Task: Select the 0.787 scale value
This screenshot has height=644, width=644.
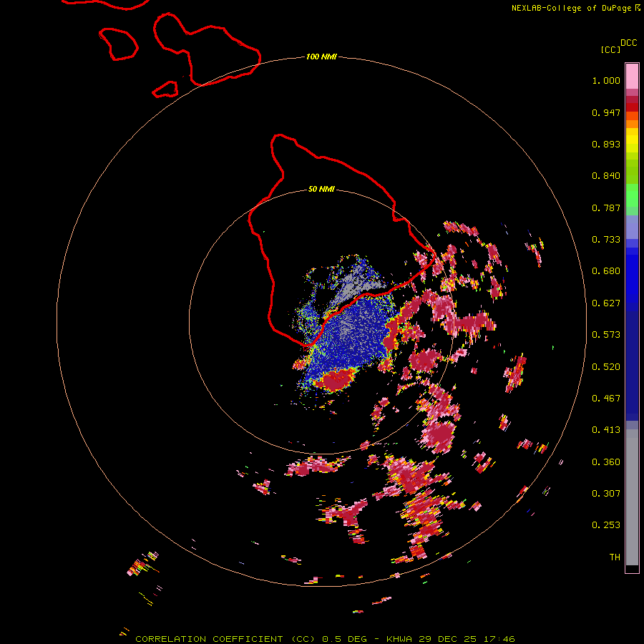Action: pos(606,208)
